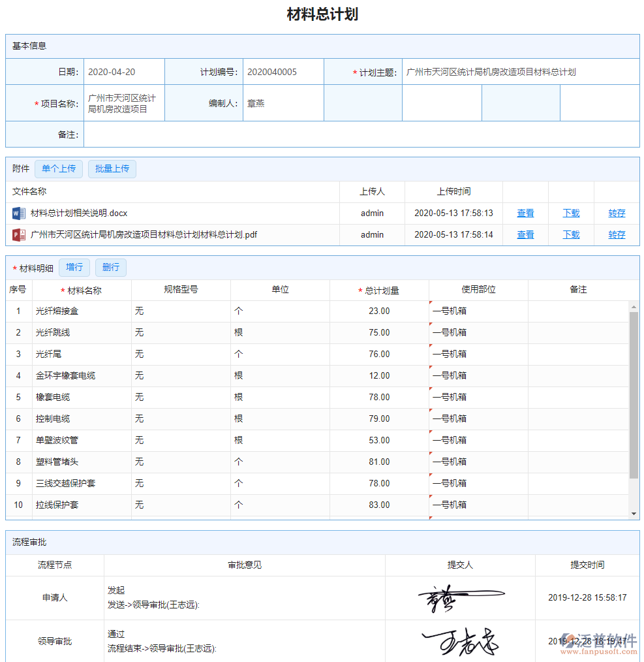Click 批量上传 to batch upload files
Viewport: 644px width, 662px height.
pyautogui.click(x=112, y=168)
